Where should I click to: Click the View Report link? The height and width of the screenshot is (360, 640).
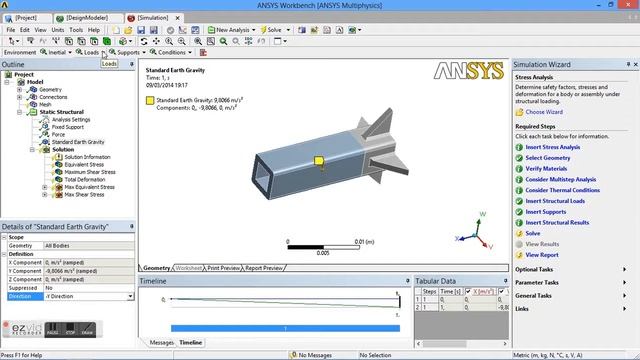pyautogui.click(x=542, y=255)
